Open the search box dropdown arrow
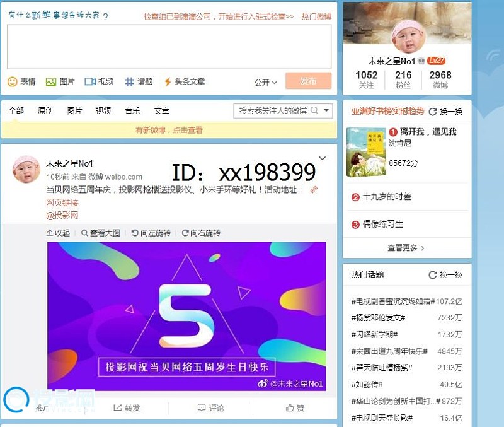The image size is (504, 427). (326, 110)
